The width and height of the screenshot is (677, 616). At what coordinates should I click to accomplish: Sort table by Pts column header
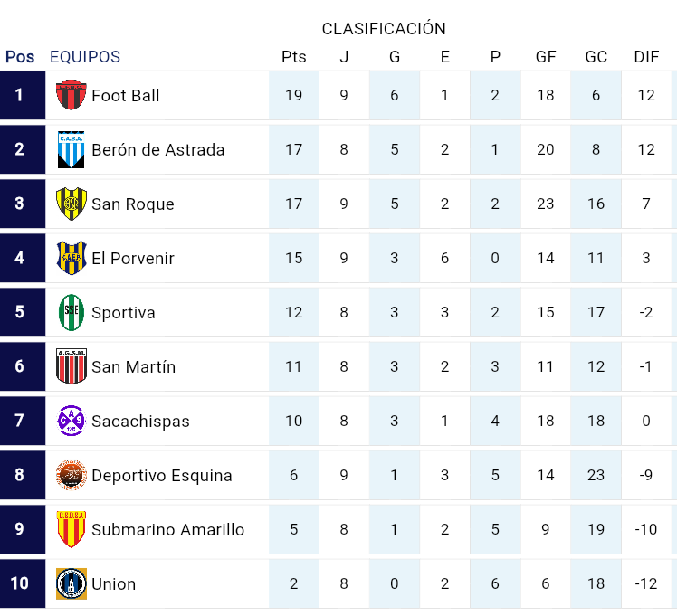294,57
